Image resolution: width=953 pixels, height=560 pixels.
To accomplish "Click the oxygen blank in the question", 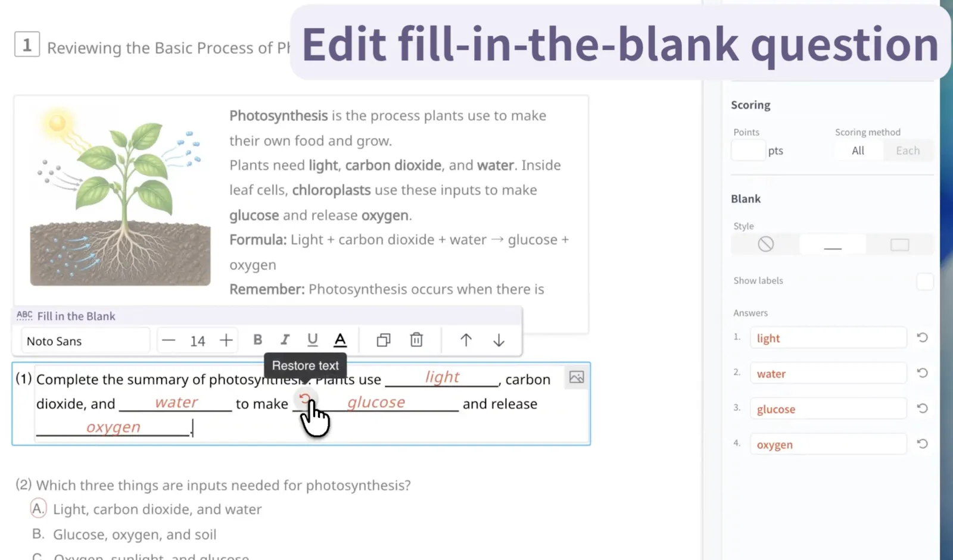I will [x=113, y=427].
